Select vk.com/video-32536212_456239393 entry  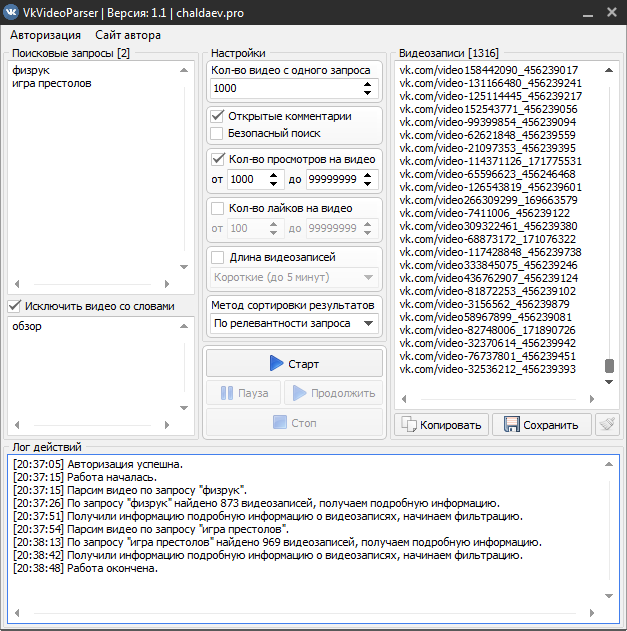487,369
